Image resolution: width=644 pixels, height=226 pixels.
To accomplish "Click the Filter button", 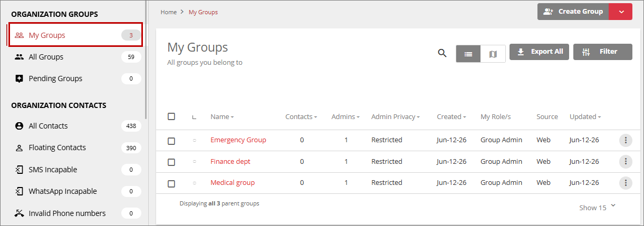I will 603,52.
